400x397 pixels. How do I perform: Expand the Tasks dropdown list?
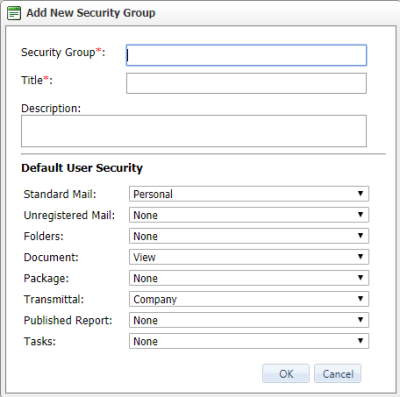249,341
